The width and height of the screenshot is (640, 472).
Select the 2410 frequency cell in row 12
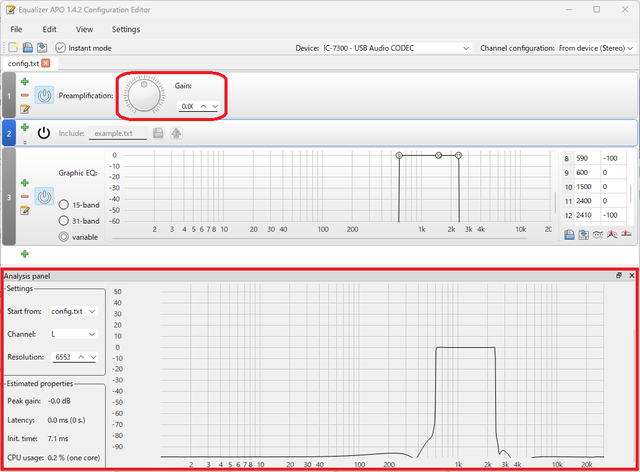587,215
